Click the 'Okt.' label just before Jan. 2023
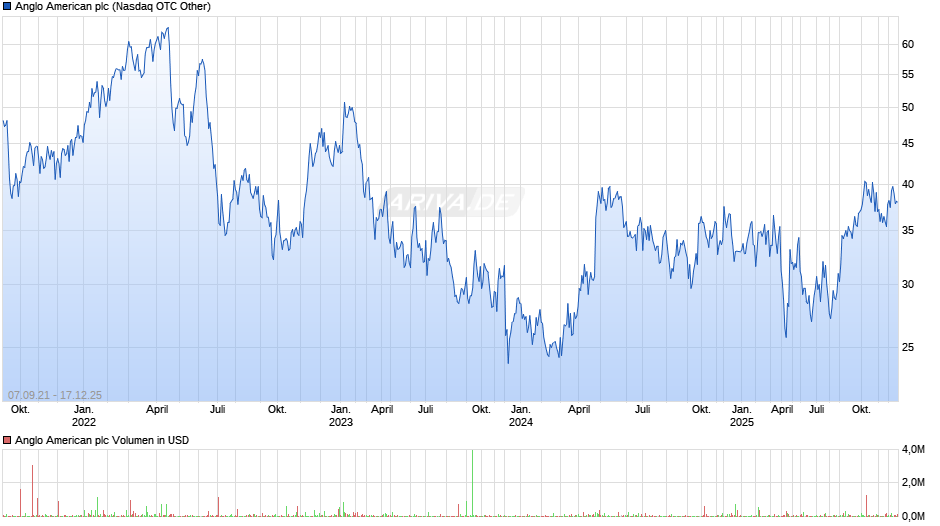This screenshot has width=940, height=526. click(277, 409)
